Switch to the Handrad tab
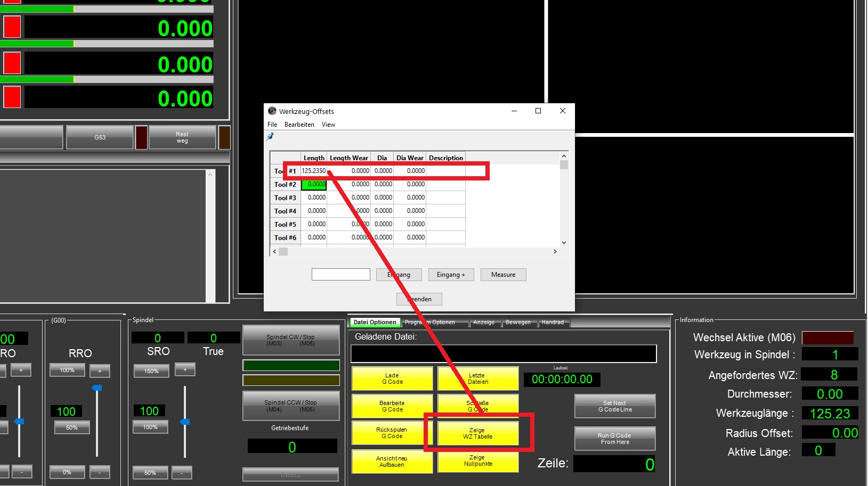Viewport: 868px width, 486px height. click(x=553, y=323)
